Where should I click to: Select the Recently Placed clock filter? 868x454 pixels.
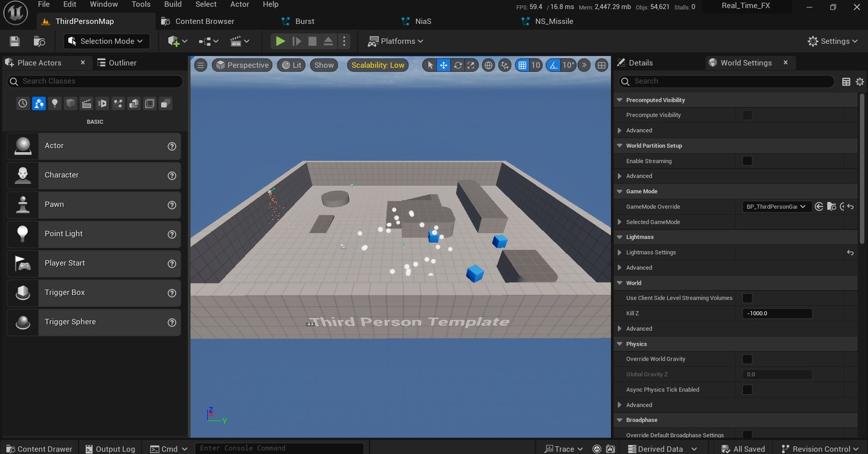click(23, 103)
